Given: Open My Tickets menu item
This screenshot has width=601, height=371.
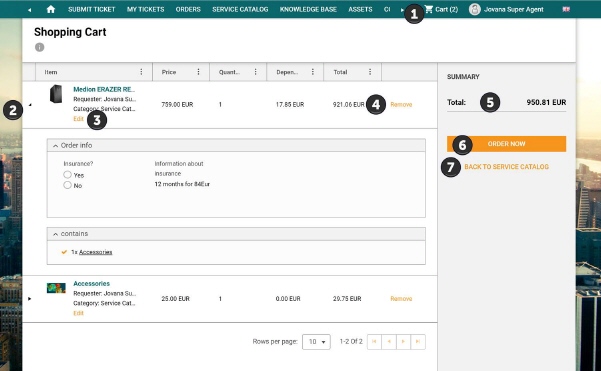Looking at the screenshot, I should tap(146, 9).
